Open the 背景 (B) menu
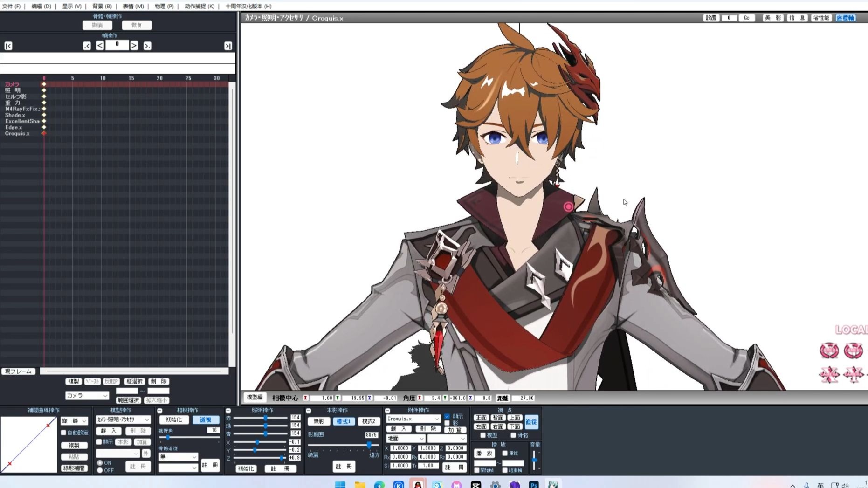Image resolution: width=868 pixels, height=488 pixels. pos(102,6)
